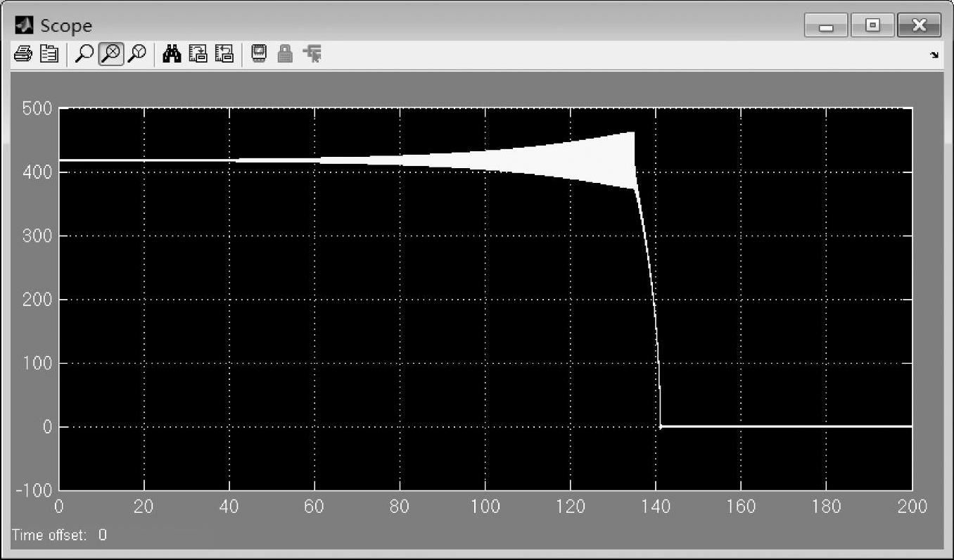Click the 80 x-axis label
The image size is (954, 560).
[x=400, y=506]
